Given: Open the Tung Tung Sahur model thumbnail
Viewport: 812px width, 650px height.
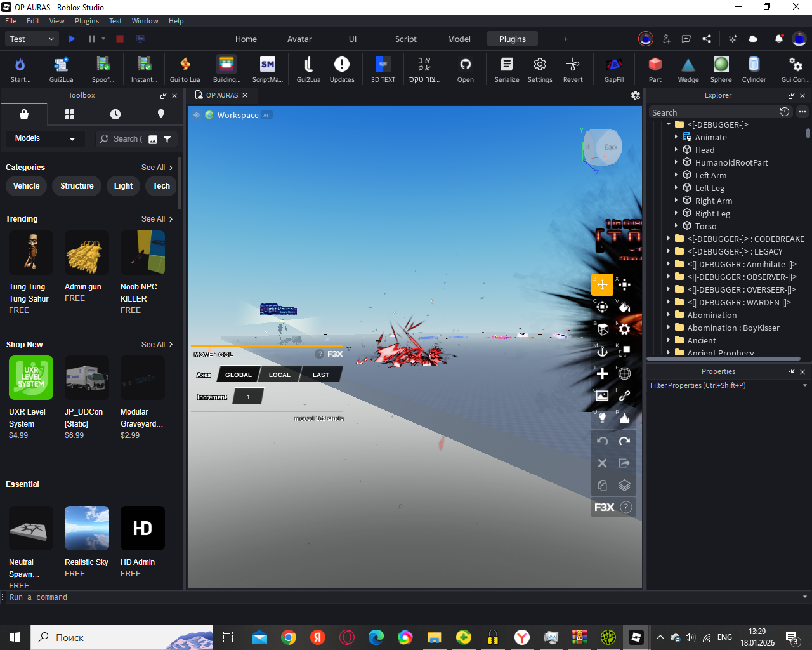Looking at the screenshot, I should pos(31,253).
